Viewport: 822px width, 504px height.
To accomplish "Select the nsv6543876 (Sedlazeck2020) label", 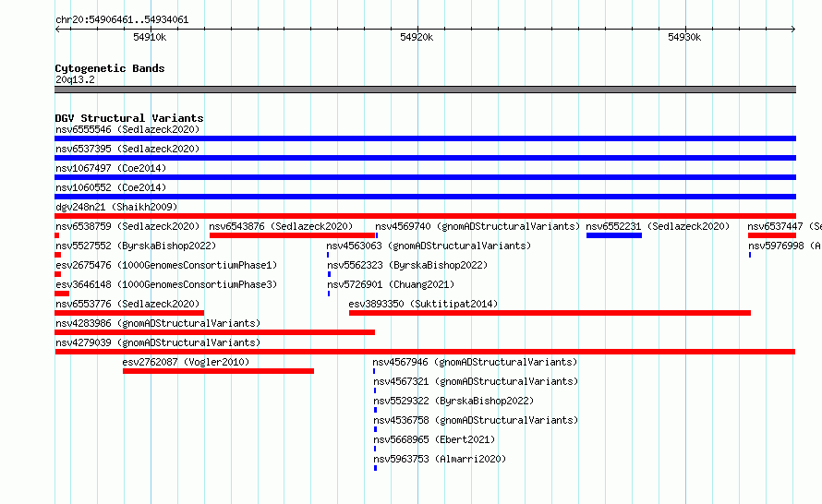I will coord(281,226).
